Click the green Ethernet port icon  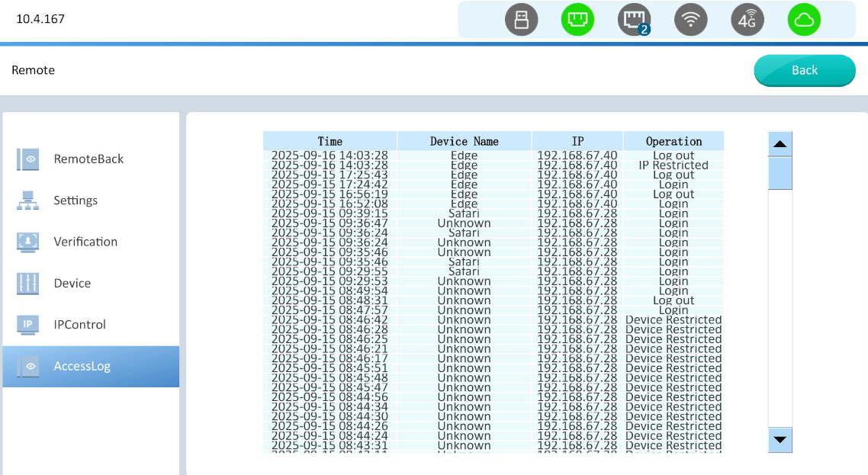pos(577,21)
